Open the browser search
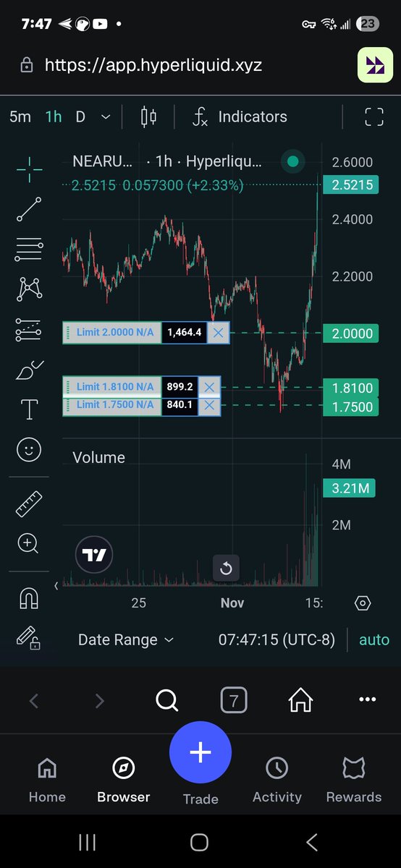 coord(166,699)
